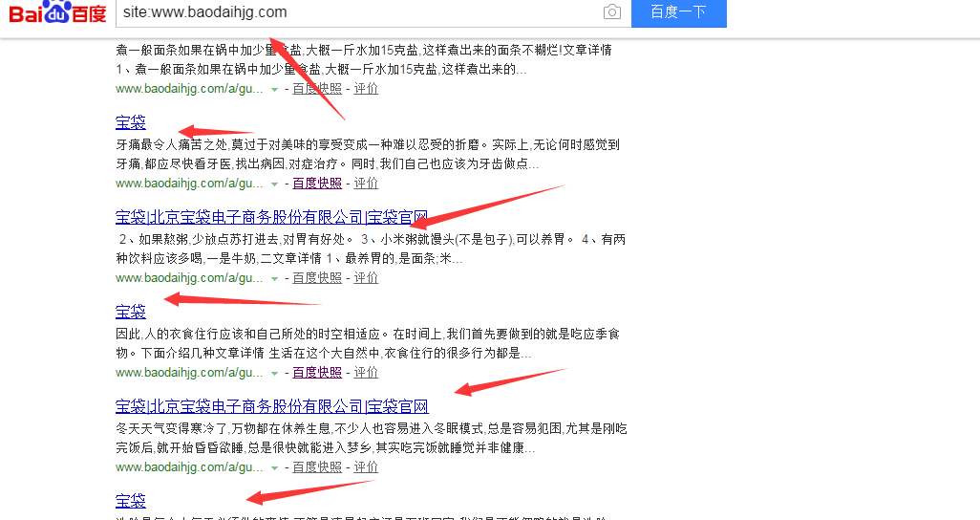The image size is (980, 520).
Task: Click the snippet line starting 完饭后,就开始昏昏欲睡
Action: pyautogui.click(x=326, y=447)
